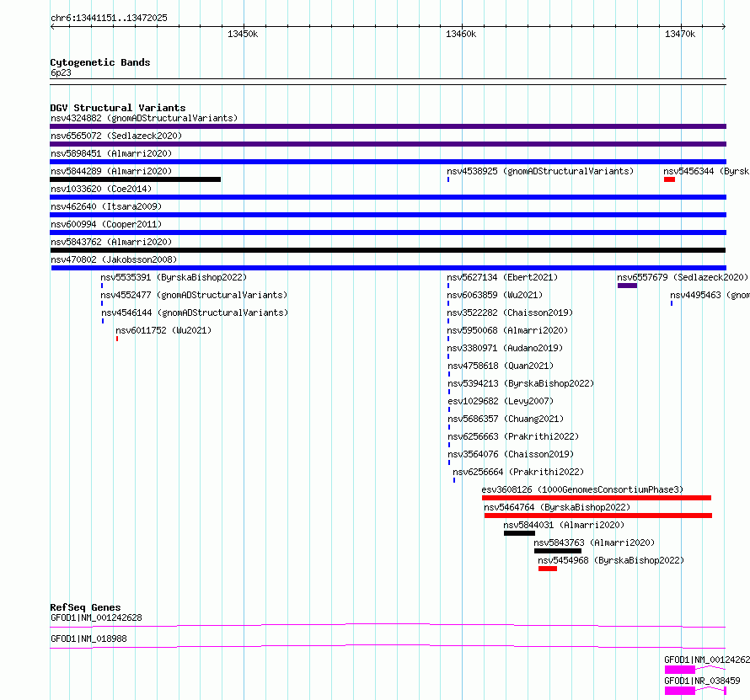Select nsv6256664 (Prakrithi2022) label
The height and width of the screenshot is (700, 750).
click(x=518, y=472)
